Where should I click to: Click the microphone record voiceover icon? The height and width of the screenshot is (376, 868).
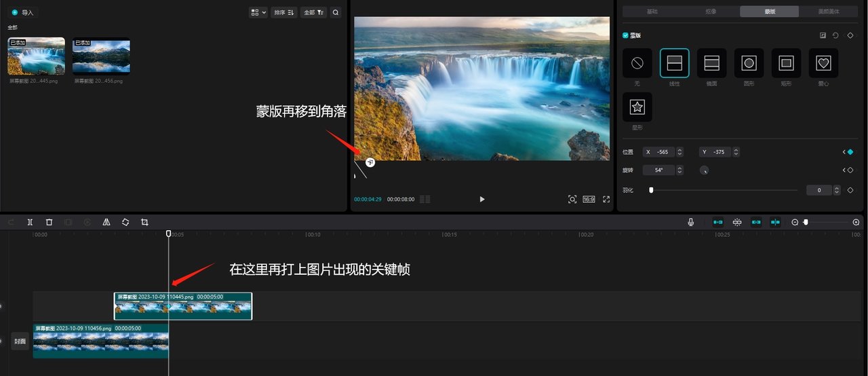pyautogui.click(x=691, y=222)
